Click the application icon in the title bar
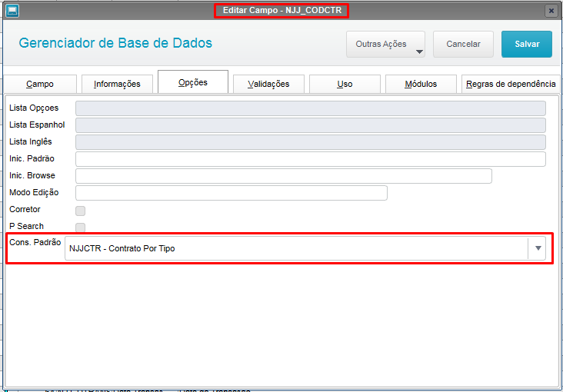Viewport: 563px width, 392px height. pos(12,11)
